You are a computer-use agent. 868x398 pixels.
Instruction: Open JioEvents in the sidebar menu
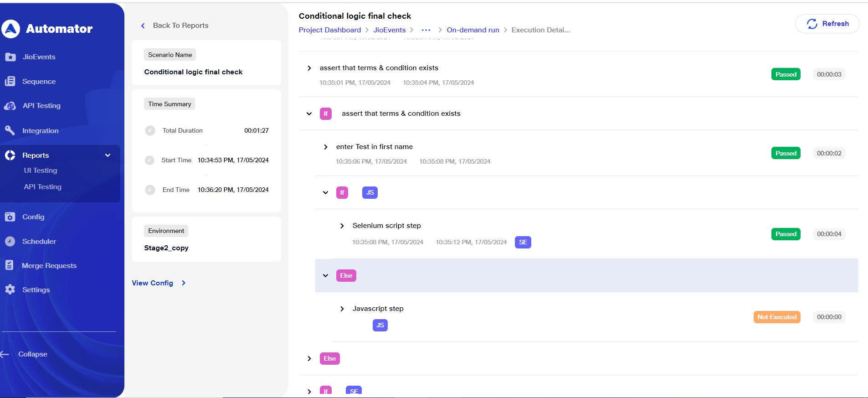coord(39,57)
